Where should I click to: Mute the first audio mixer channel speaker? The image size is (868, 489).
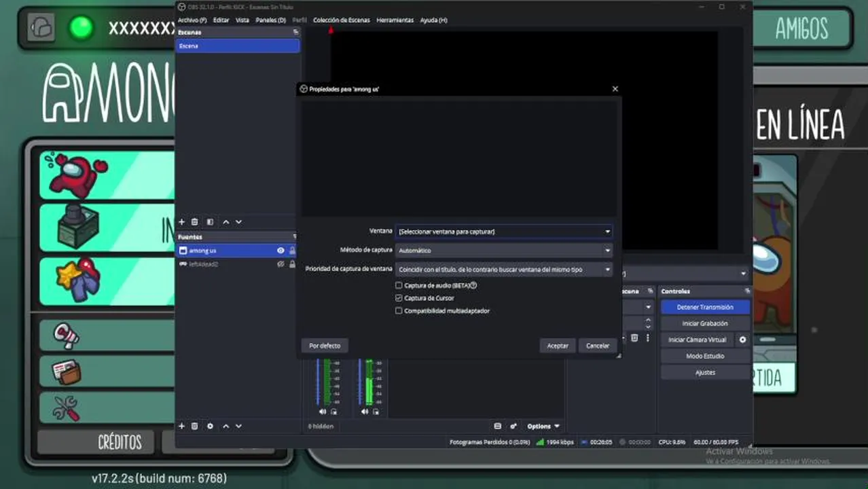[323, 412]
